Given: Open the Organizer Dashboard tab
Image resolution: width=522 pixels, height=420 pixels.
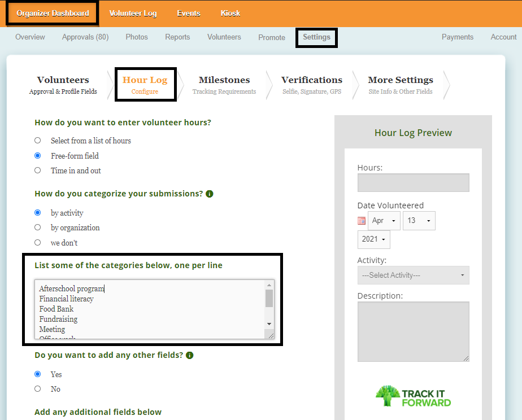Looking at the screenshot, I should pyautogui.click(x=53, y=14).
